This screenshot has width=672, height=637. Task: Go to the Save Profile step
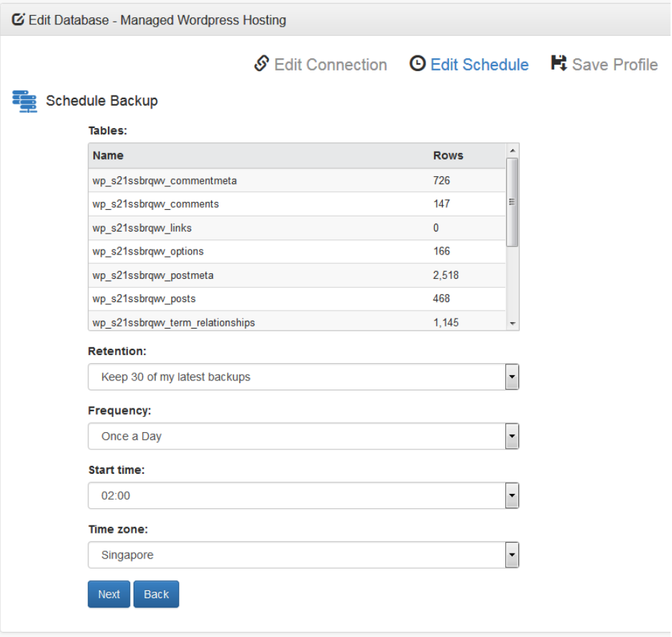[x=615, y=65]
